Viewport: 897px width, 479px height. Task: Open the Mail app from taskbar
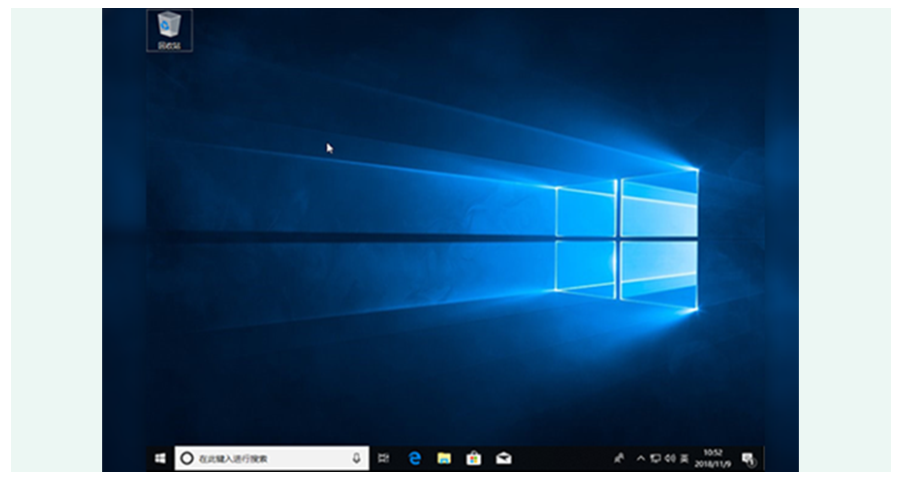coord(503,458)
